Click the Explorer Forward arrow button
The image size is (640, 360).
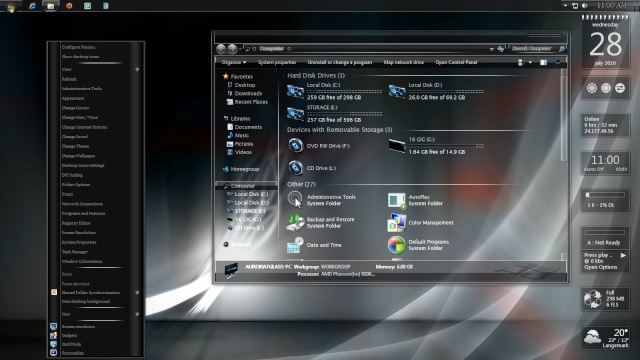tap(232, 49)
